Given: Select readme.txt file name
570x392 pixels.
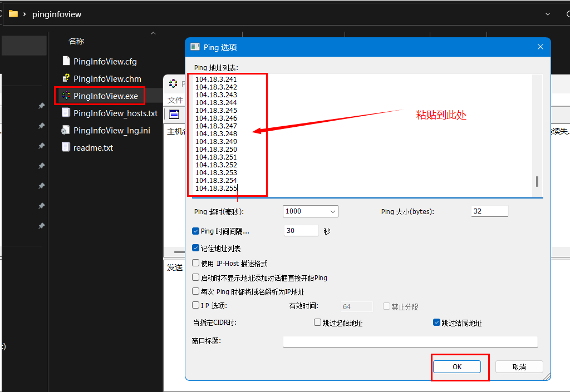Looking at the screenshot, I should (93, 148).
